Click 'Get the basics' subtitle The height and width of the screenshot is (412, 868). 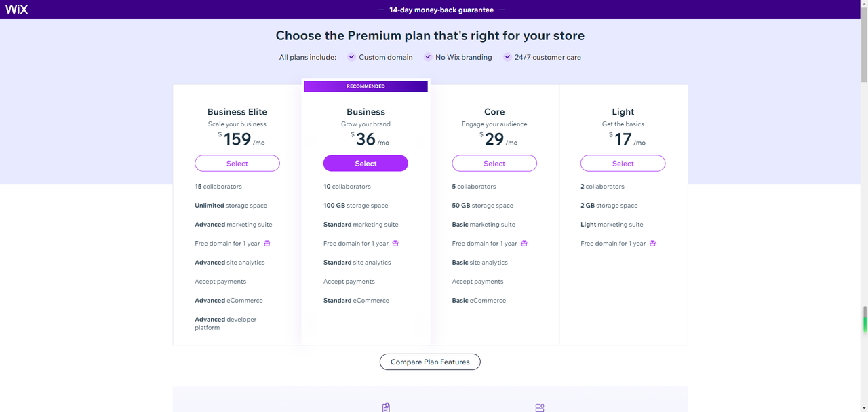(623, 124)
